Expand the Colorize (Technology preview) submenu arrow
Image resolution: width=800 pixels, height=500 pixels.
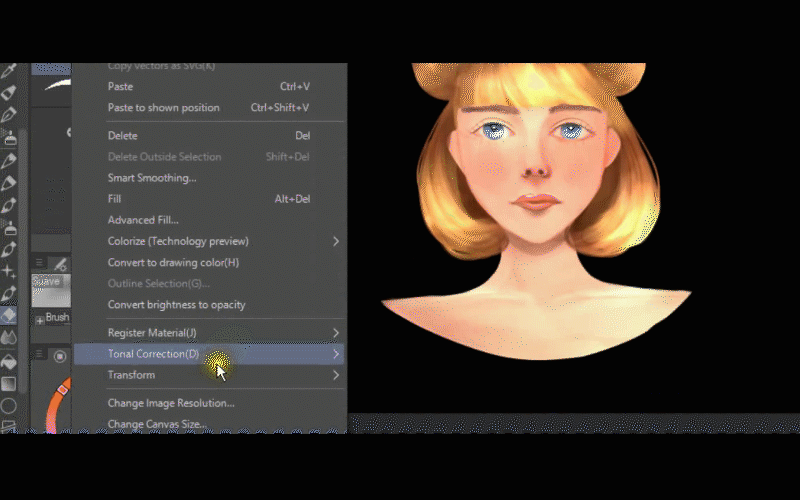coord(335,241)
